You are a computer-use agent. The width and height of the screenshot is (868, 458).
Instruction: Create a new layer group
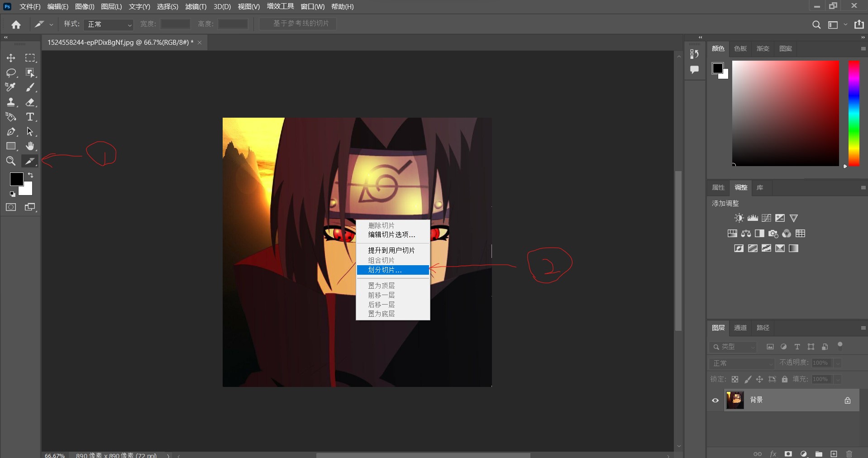point(819,453)
